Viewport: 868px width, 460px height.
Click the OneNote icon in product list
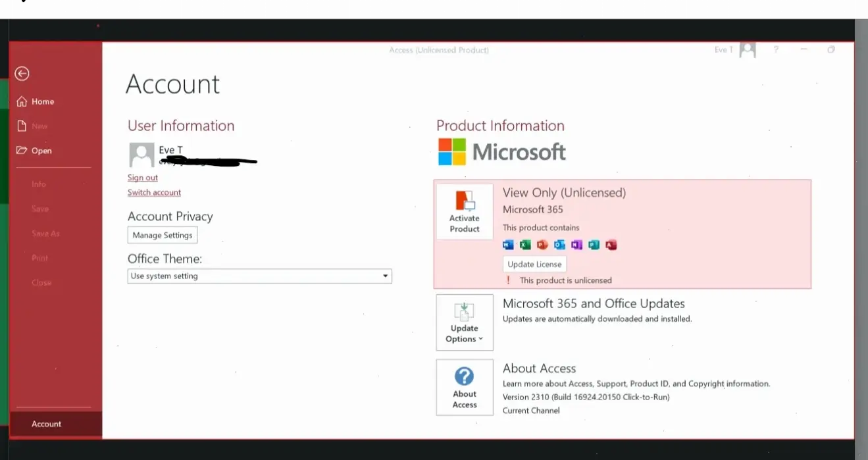click(x=576, y=245)
